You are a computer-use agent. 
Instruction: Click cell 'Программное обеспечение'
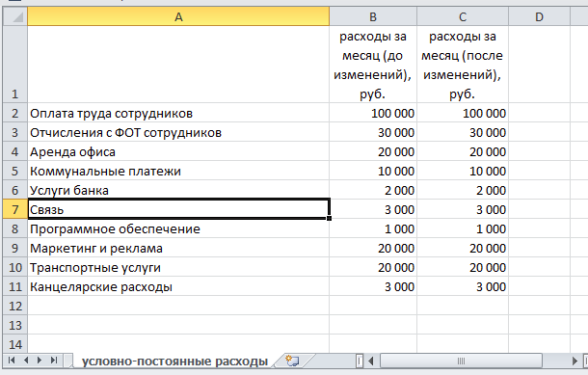click(x=178, y=228)
